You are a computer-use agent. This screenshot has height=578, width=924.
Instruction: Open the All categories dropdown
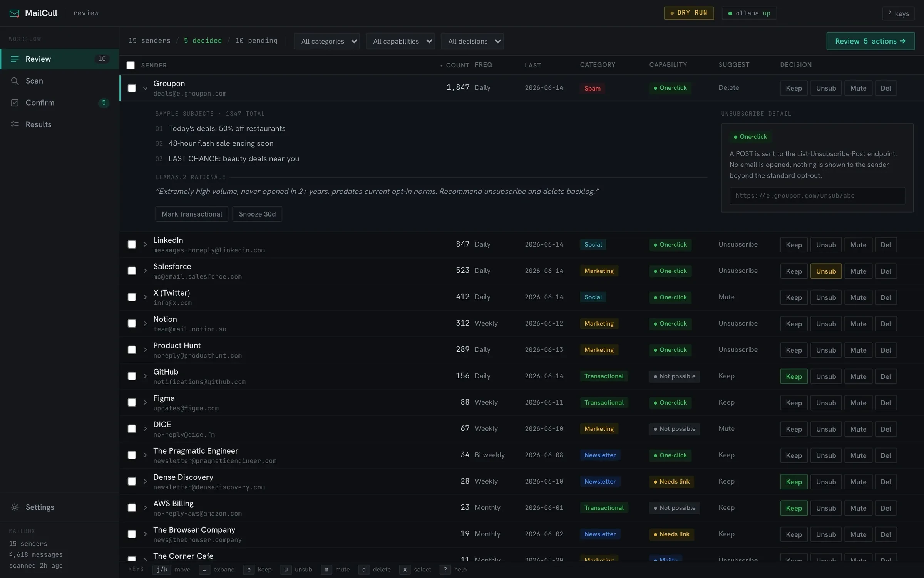click(326, 41)
